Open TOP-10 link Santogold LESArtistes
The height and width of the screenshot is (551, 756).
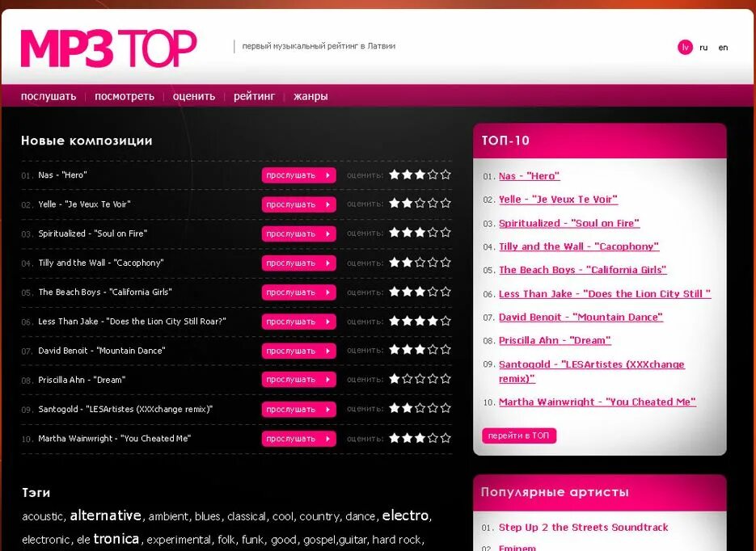tap(592, 372)
